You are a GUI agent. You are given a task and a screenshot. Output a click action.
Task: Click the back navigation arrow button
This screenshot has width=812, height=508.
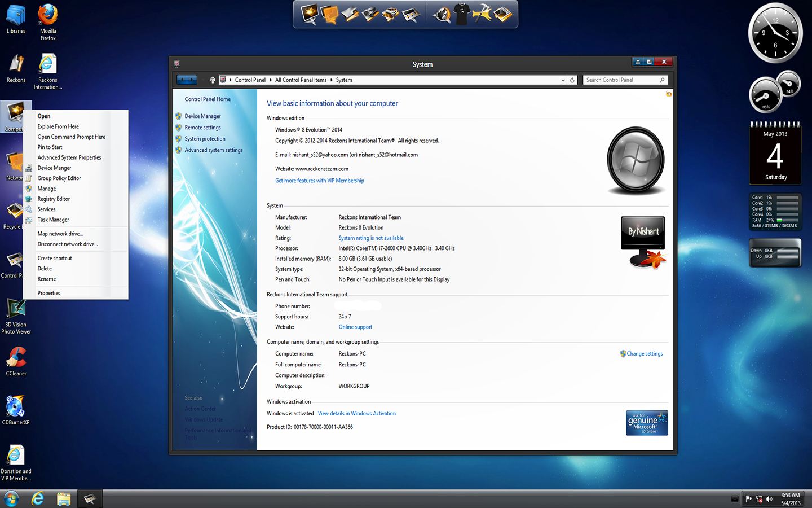pyautogui.click(x=182, y=80)
